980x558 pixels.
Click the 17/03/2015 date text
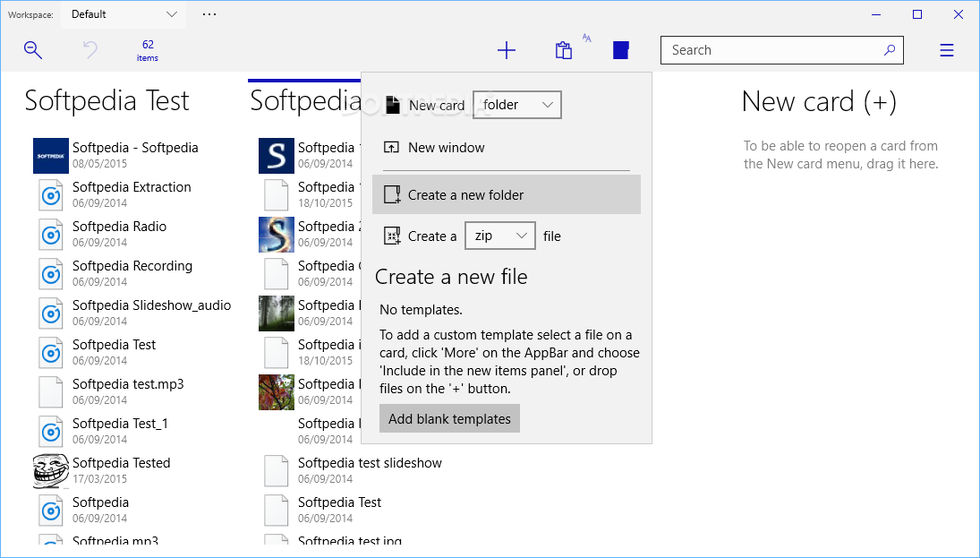coord(99,479)
